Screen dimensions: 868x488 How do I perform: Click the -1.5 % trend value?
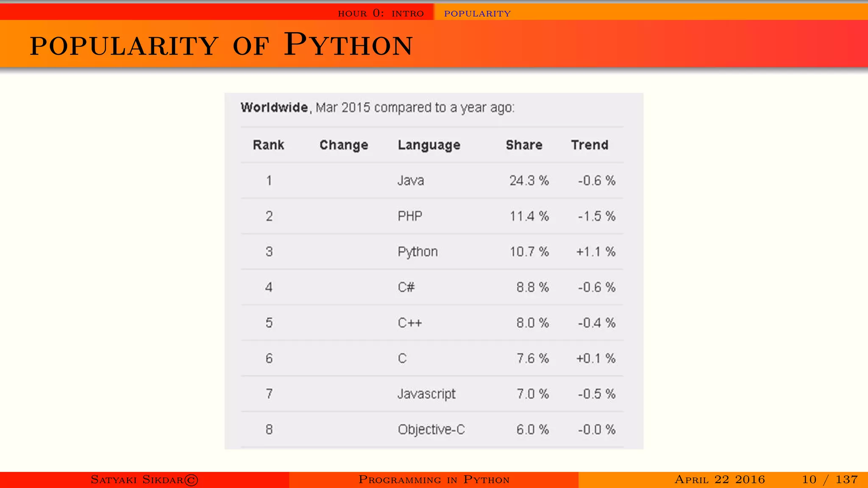596,216
